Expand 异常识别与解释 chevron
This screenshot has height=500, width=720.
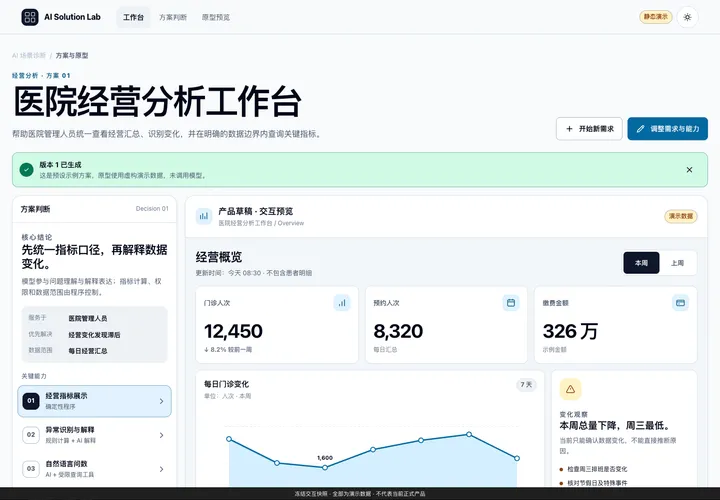click(x=161, y=435)
